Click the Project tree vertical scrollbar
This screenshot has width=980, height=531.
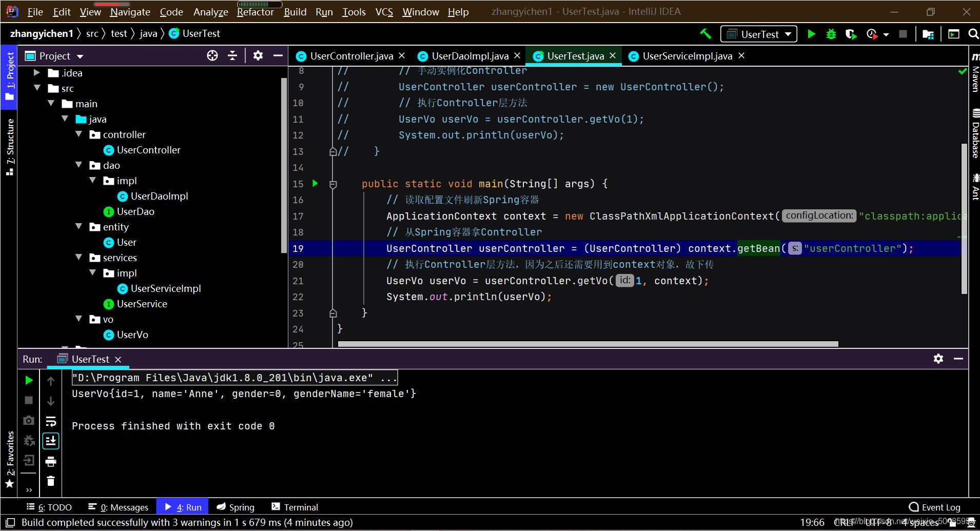point(284,165)
